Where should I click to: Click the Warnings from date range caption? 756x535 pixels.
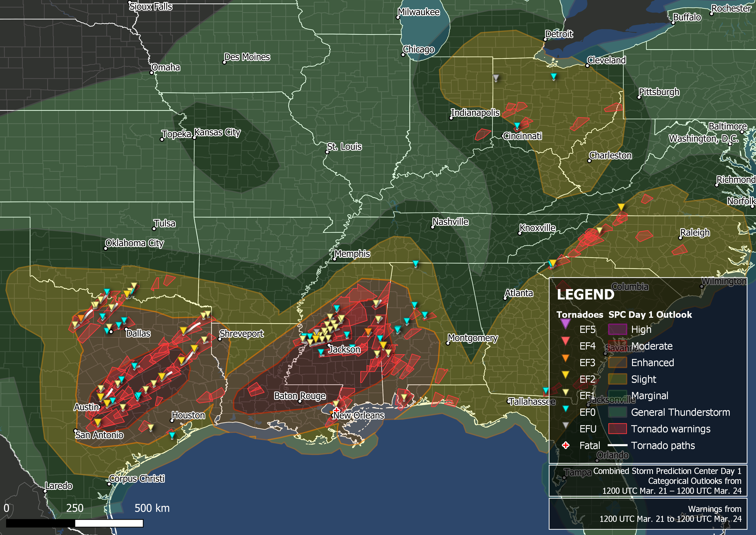pos(671,514)
